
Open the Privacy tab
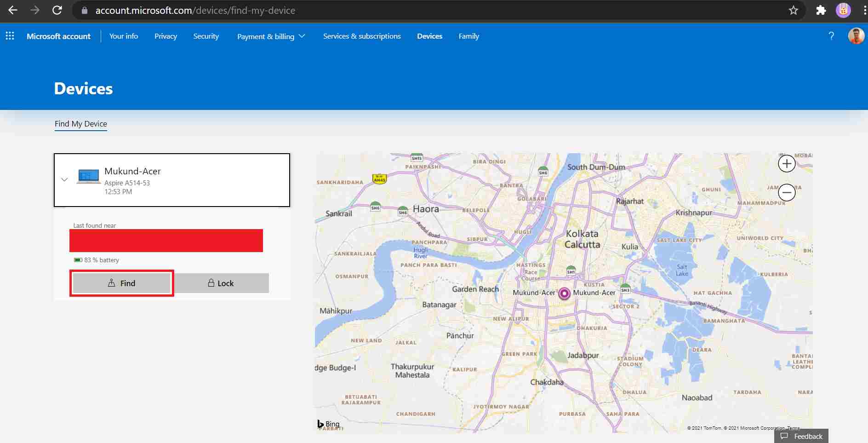click(x=166, y=36)
